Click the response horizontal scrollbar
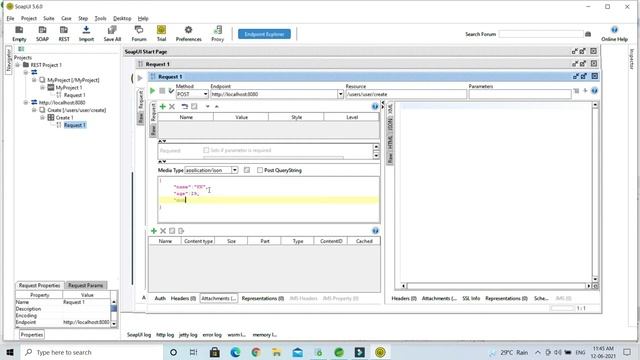 click(x=496, y=286)
